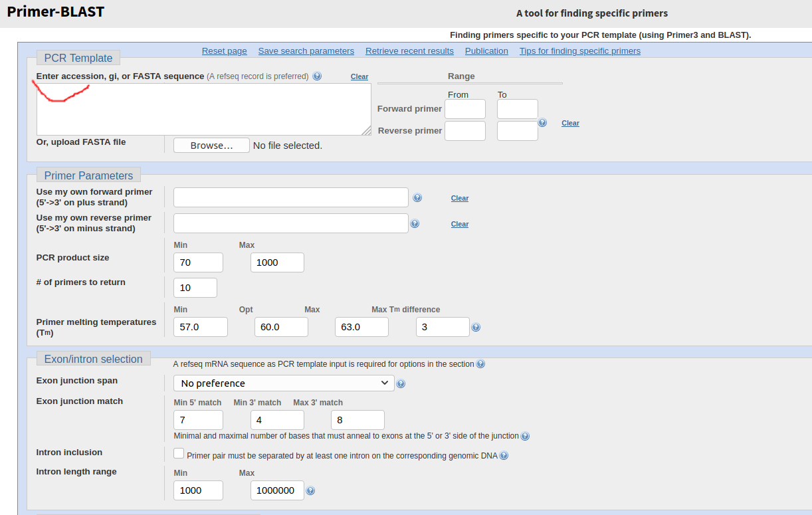Viewport: 812px width, 515px height.
Task: Open help icon for exon junction match description
Action: click(525, 437)
